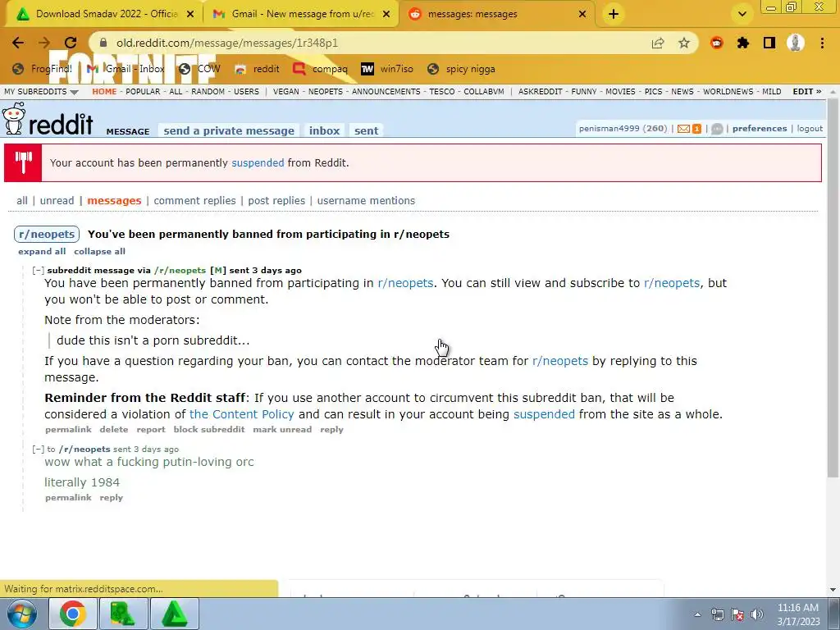Open the FrogFind! bookmark
This screenshot has width=840, height=630.
[43, 69]
